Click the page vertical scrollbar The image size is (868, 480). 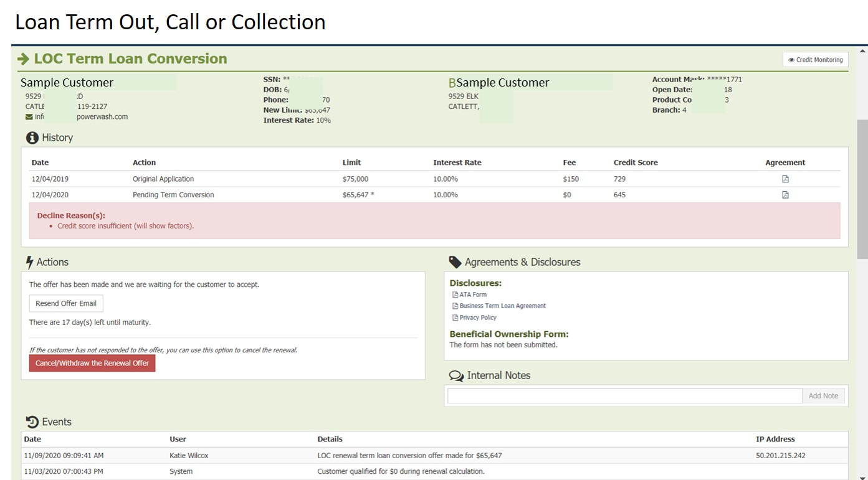(862, 189)
